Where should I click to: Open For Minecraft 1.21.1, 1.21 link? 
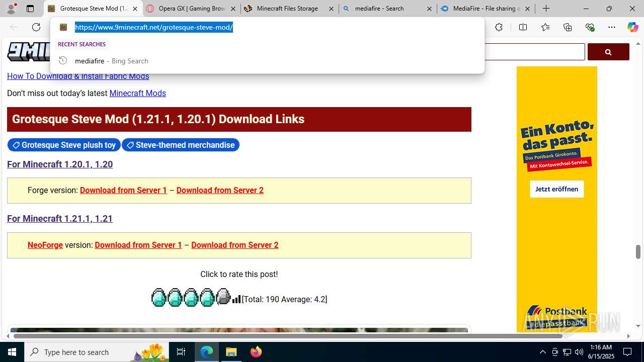point(60,219)
